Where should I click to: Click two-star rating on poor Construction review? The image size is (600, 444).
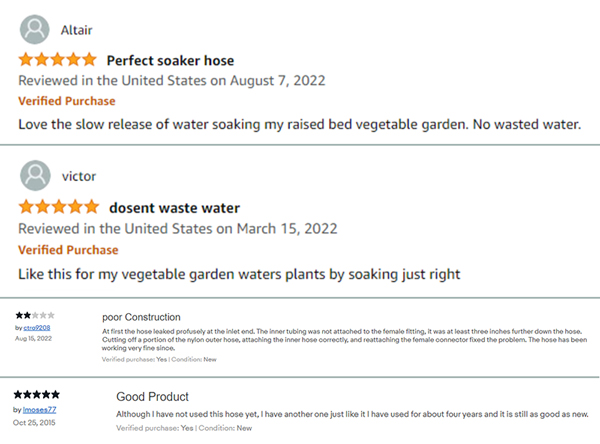coord(35,315)
